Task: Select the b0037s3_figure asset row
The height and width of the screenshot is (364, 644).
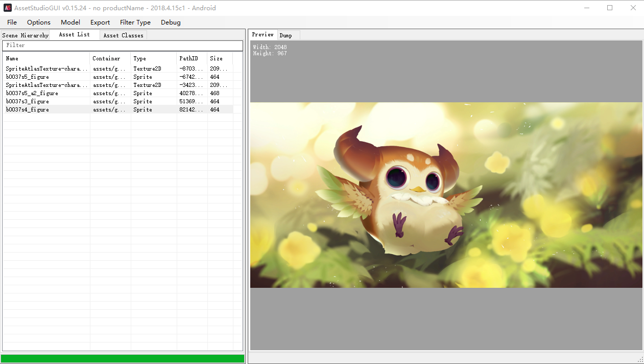Action: [118, 101]
